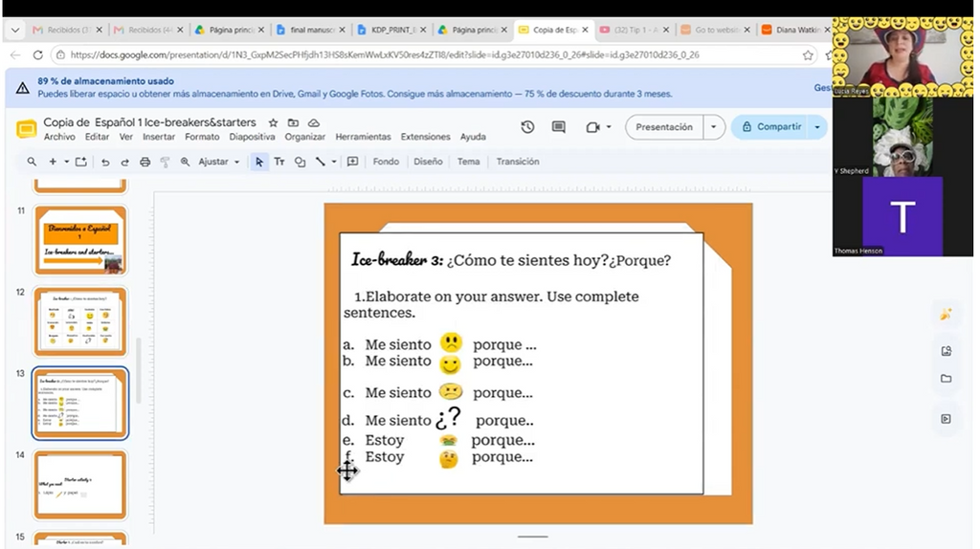Click the undo arrow icon
Viewport: 980px width, 549px height.
click(x=105, y=162)
